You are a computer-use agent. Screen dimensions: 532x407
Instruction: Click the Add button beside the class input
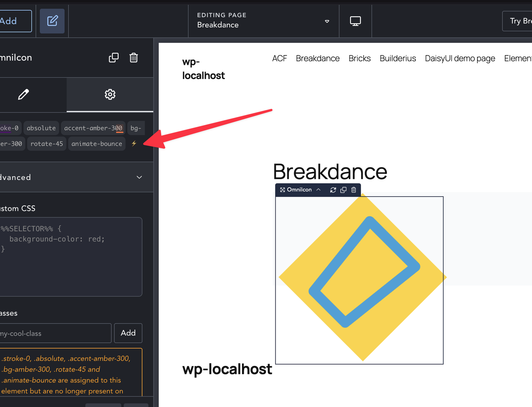[x=128, y=333]
